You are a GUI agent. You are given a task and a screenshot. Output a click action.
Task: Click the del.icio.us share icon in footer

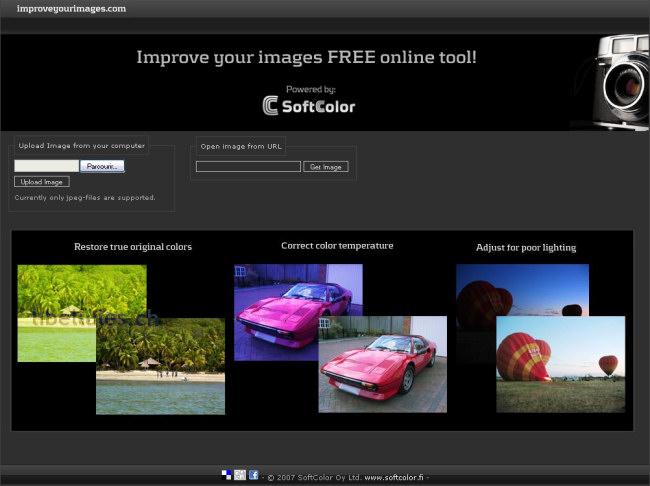point(226,475)
